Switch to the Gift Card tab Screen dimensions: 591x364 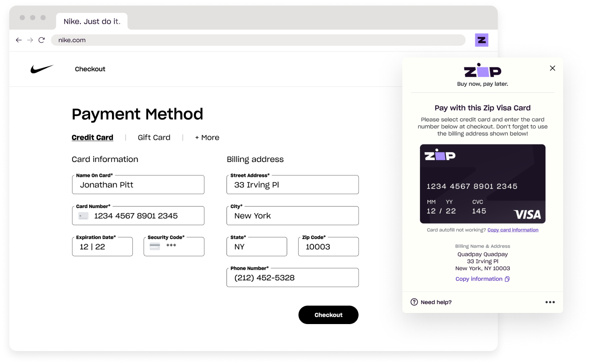tap(154, 137)
